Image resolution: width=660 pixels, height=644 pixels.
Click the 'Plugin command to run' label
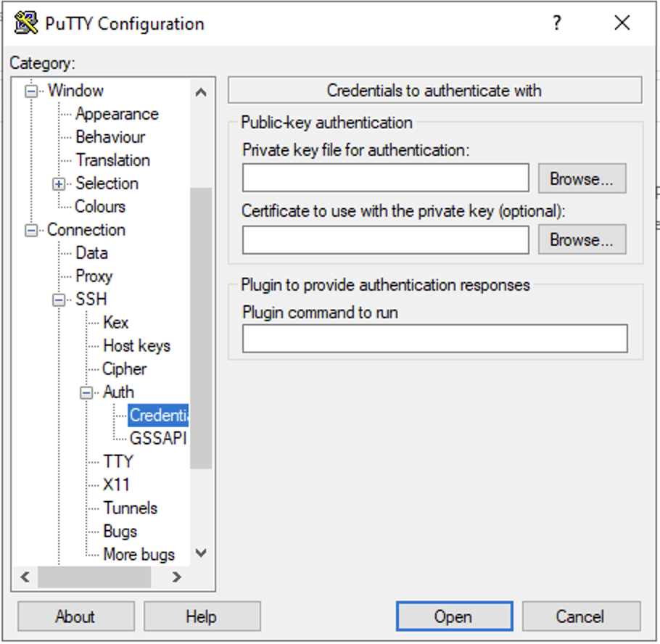pyautogui.click(x=320, y=313)
